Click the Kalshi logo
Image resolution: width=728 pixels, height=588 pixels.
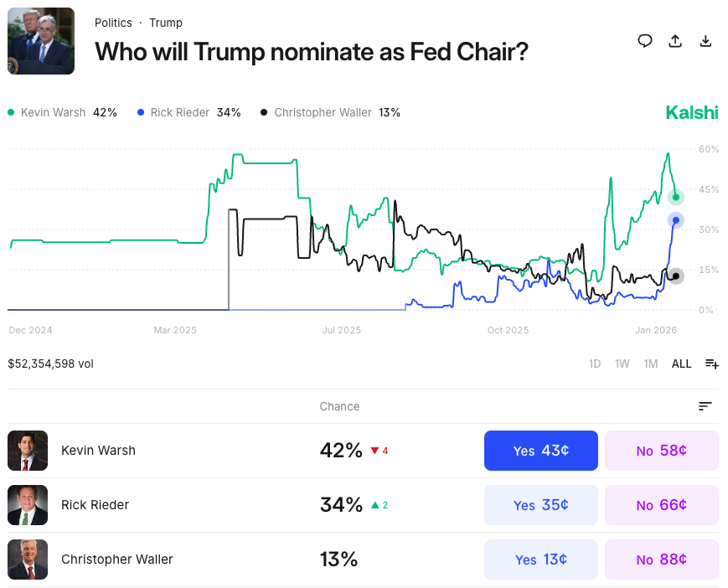pos(691,111)
